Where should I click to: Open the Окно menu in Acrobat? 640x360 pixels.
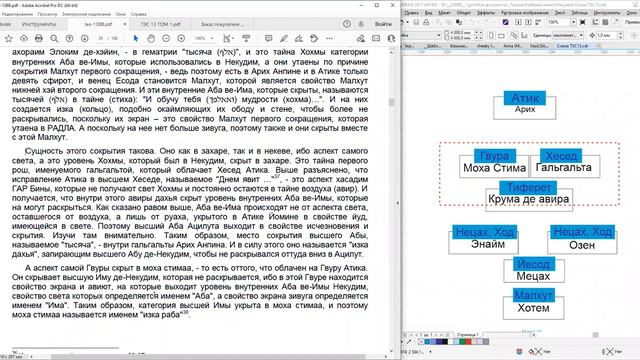click(x=120, y=14)
